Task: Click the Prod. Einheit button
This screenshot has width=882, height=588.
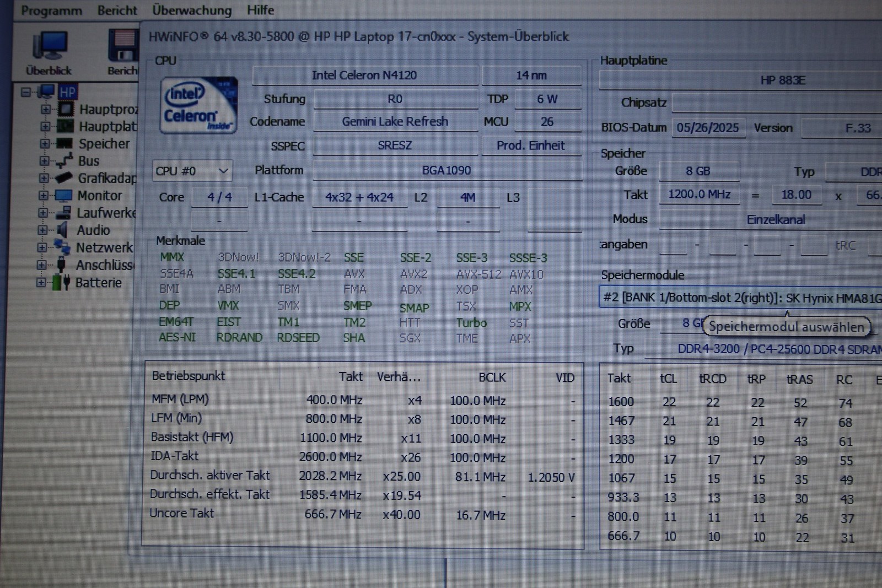Action: pos(531,145)
